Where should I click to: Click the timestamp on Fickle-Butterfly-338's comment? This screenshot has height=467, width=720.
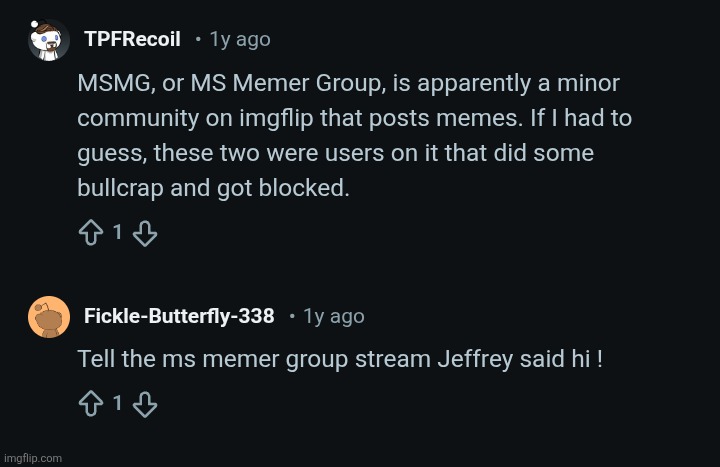[334, 317]
